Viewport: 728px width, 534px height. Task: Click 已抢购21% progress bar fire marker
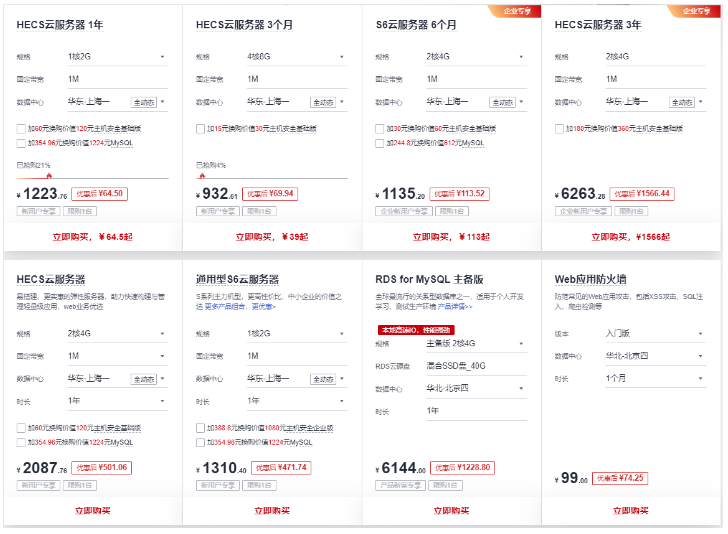point(49,176)
